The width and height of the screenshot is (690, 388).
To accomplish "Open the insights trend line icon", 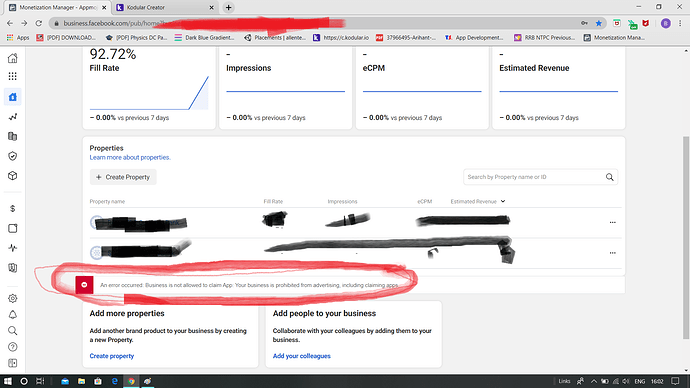I will [13, 117].
